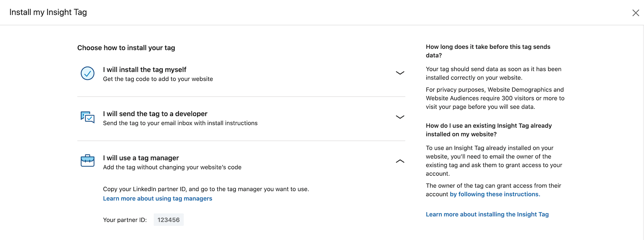Select the partner ID value 123456

point(169,220)
